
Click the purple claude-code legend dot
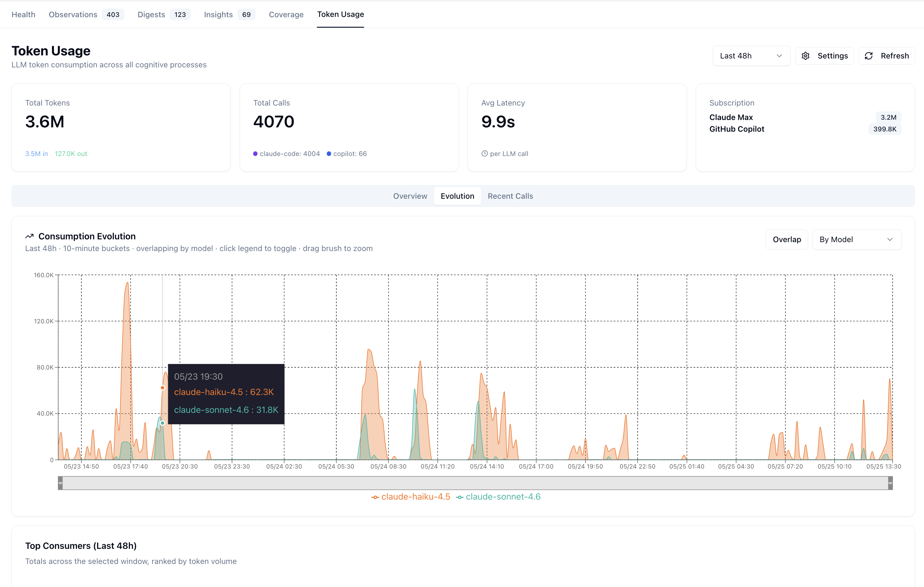[x=255, y=154]
